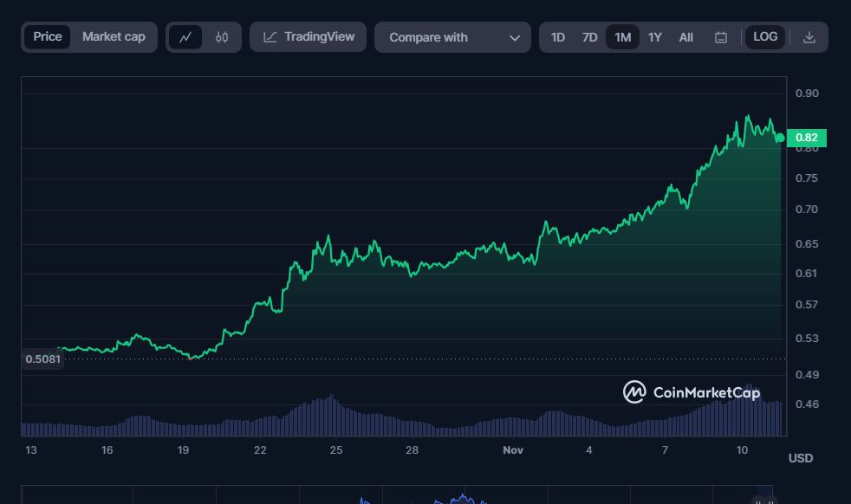Open the Compare with dropdown

click(x=451, y=37)
